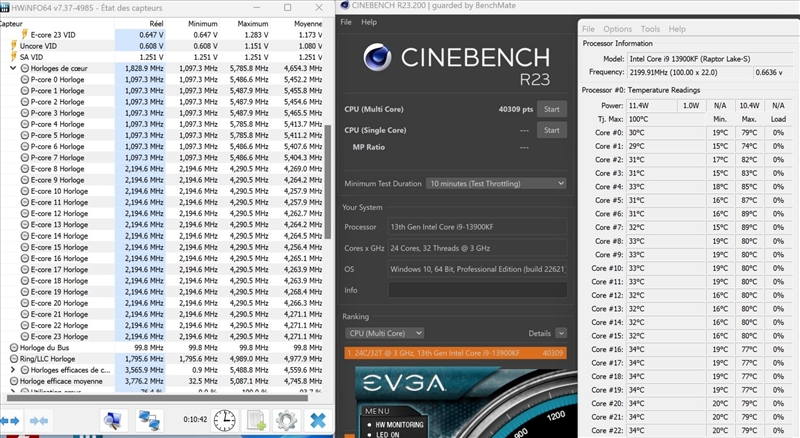The width and height of the screenshot is (800, 438).
Task: Open Core Temp File menu
Action: click(588, 29)
